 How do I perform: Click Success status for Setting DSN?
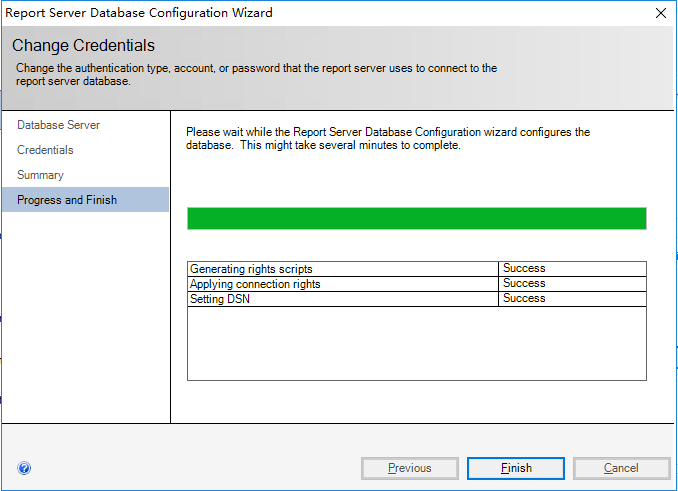click(x=524, y=298)
